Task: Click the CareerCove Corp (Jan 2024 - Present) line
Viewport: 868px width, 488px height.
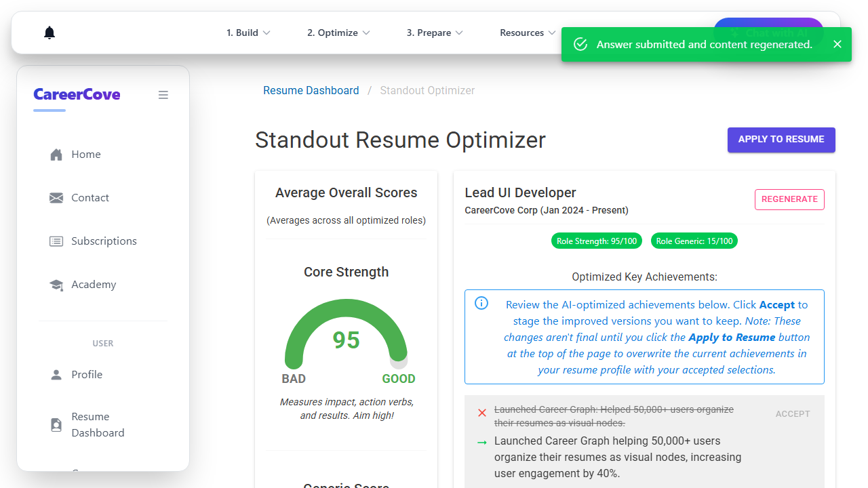Action: pos(547,210)
